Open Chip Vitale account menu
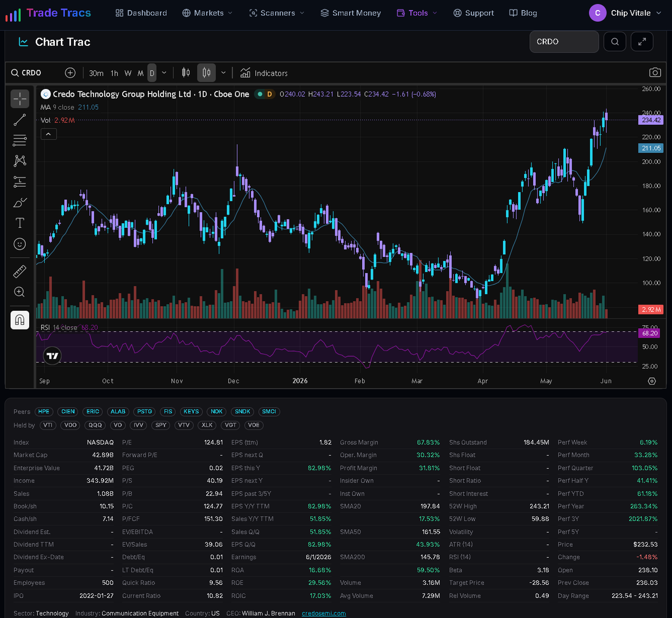Viewport: 672px width, 618px height. (x=624, y=13)
